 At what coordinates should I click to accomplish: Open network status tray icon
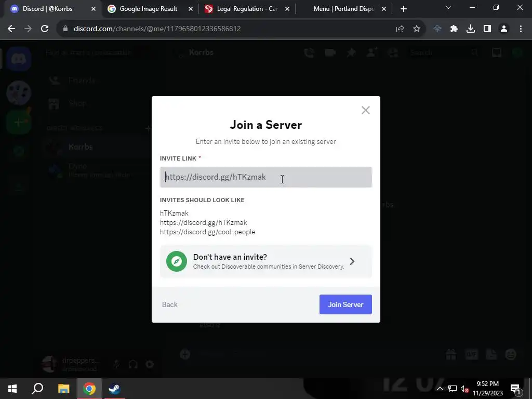(453, 389)
